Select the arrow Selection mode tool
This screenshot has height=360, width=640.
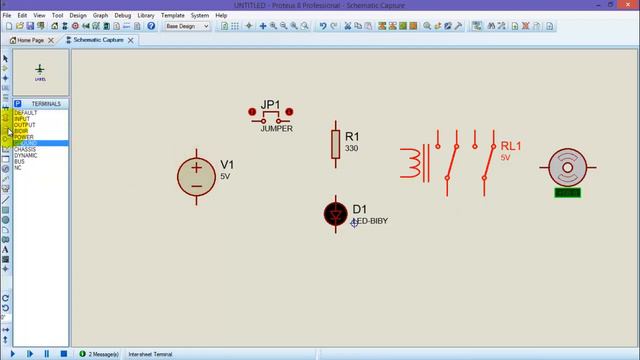5,58
